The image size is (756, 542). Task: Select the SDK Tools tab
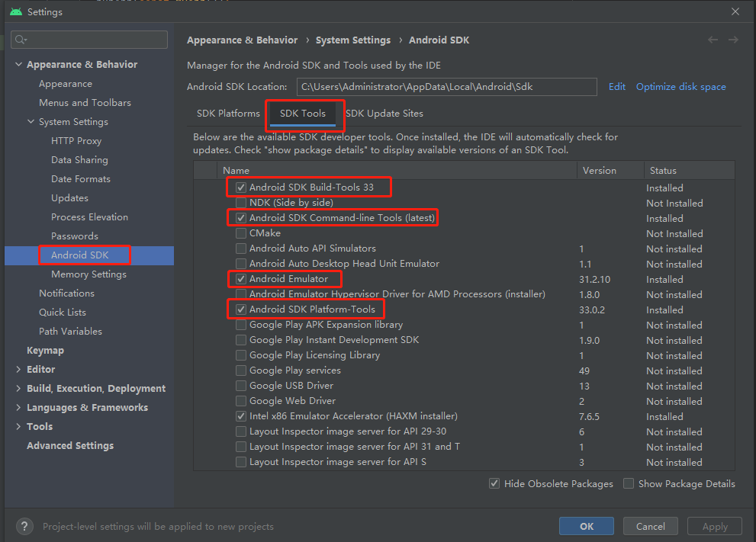(x=303, y=114)
